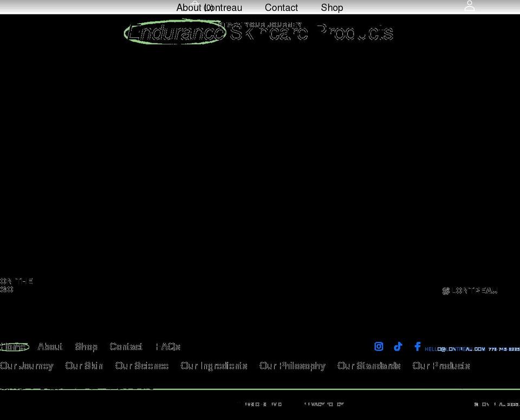Open the Instagram page via its icon
The width and height of the screenshot is (520, 420).
[379, 346]
